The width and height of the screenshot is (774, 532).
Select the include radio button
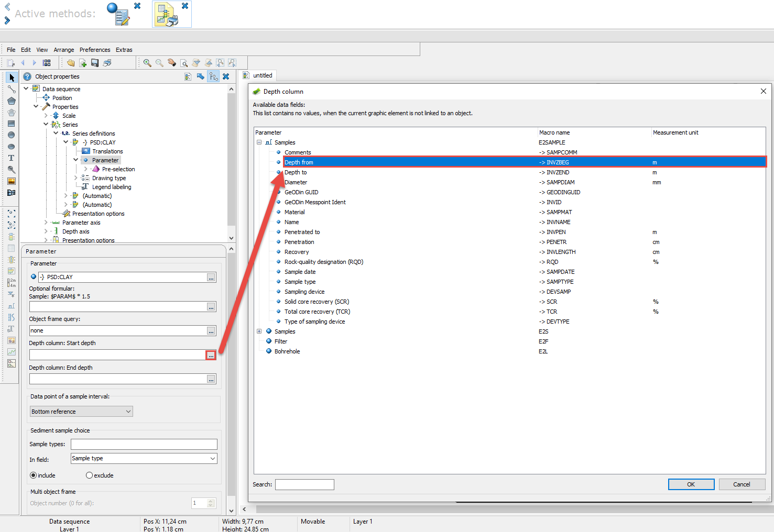click(x=34, y=475)
